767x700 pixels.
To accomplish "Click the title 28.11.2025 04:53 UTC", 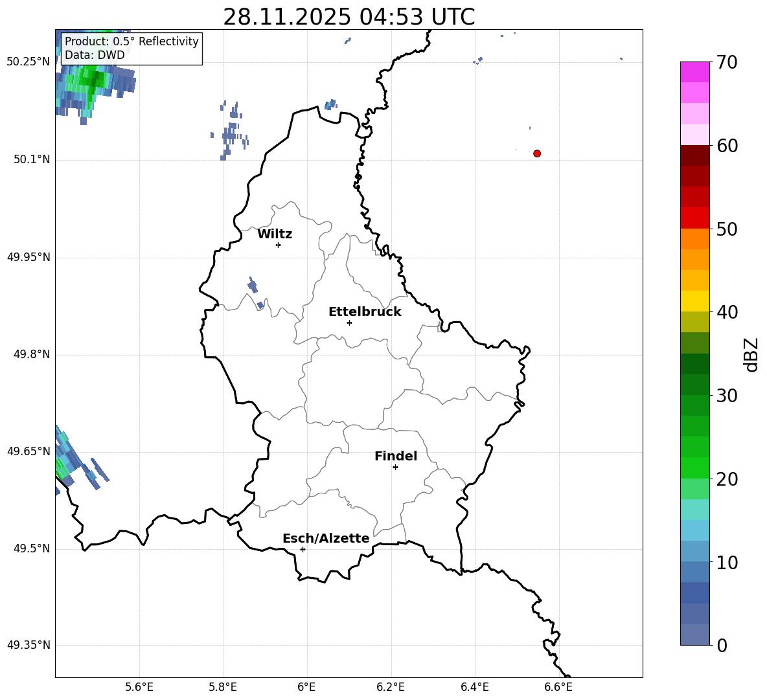I will [349, 17].
